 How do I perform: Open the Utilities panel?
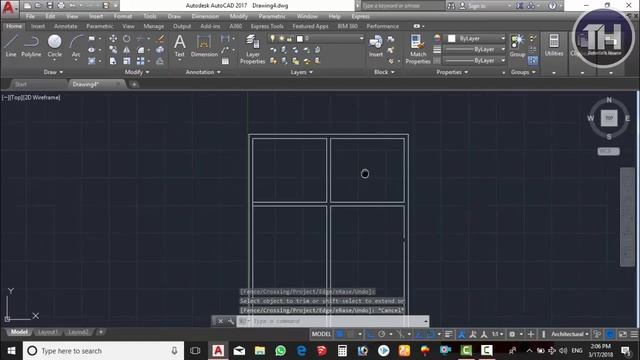553,45
